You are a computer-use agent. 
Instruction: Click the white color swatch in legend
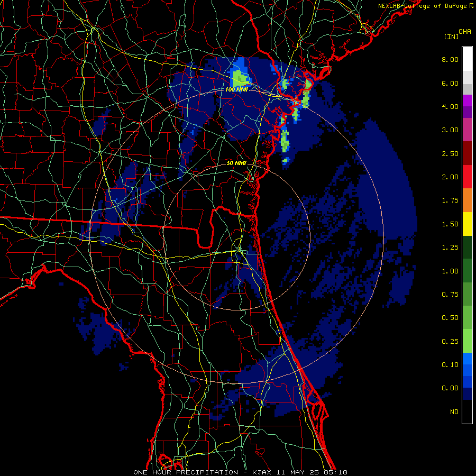467,59
